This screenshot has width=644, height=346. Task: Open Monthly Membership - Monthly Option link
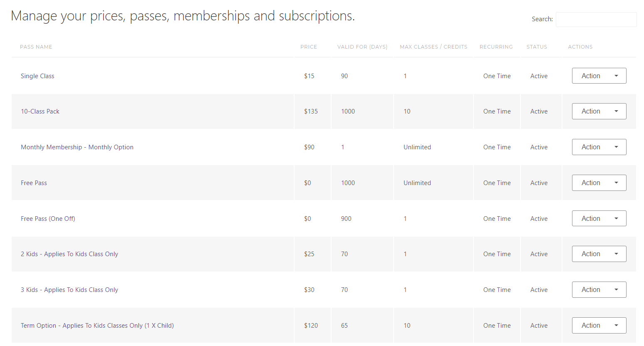77,147
